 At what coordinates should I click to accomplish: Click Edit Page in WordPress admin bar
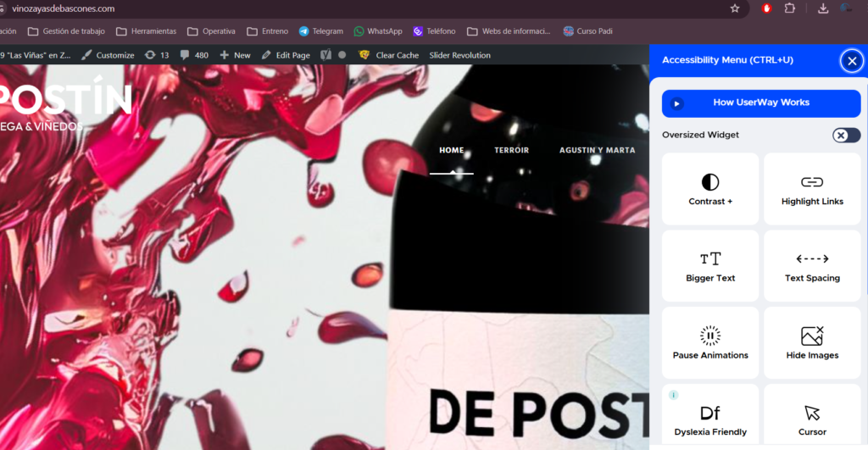[286, 55]
